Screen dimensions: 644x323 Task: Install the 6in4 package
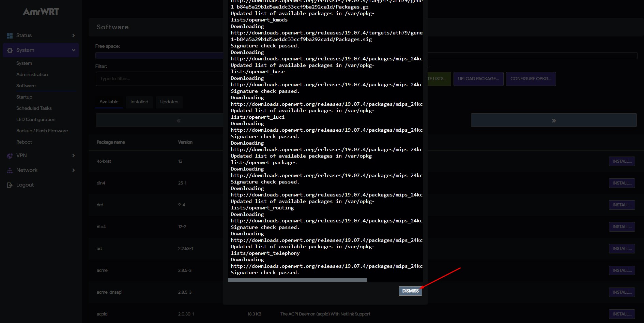[x=622, y=183]
